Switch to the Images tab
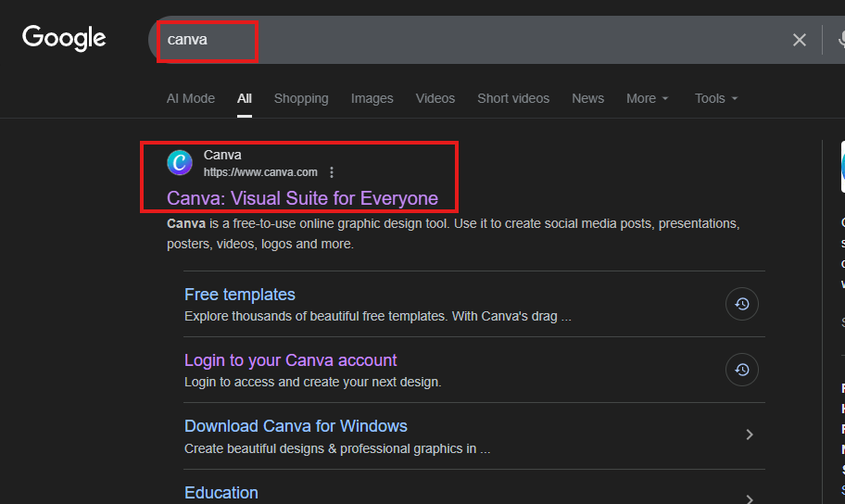 [372, 98]
